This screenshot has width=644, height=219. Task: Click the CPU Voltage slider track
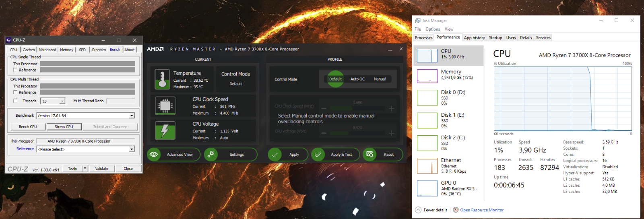click(x=357, y=133)
